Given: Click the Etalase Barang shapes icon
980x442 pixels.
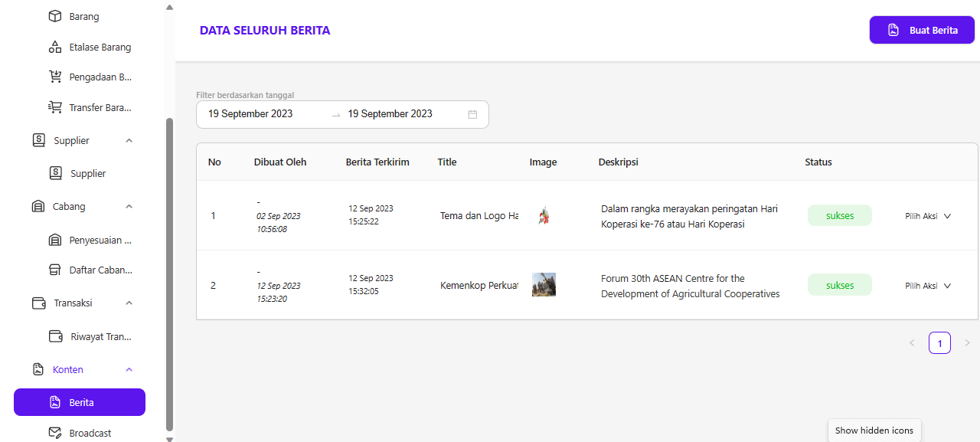Looking at the screenshot, I should (x=55, y=47).
